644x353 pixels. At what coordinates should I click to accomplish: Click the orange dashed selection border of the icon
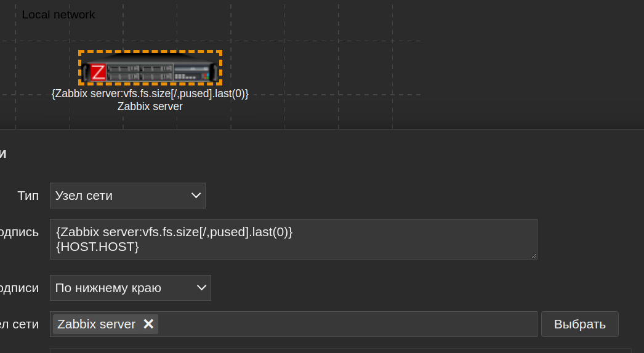150,52
